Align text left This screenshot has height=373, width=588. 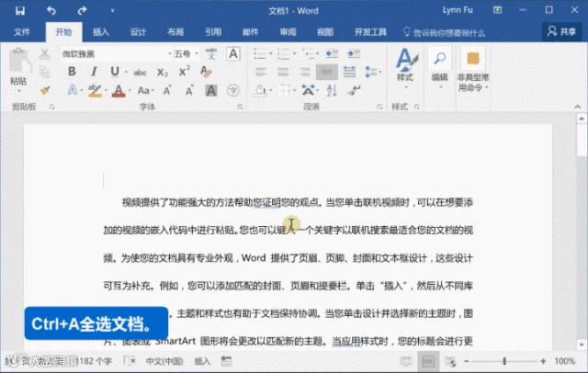(x=261, y=72)
